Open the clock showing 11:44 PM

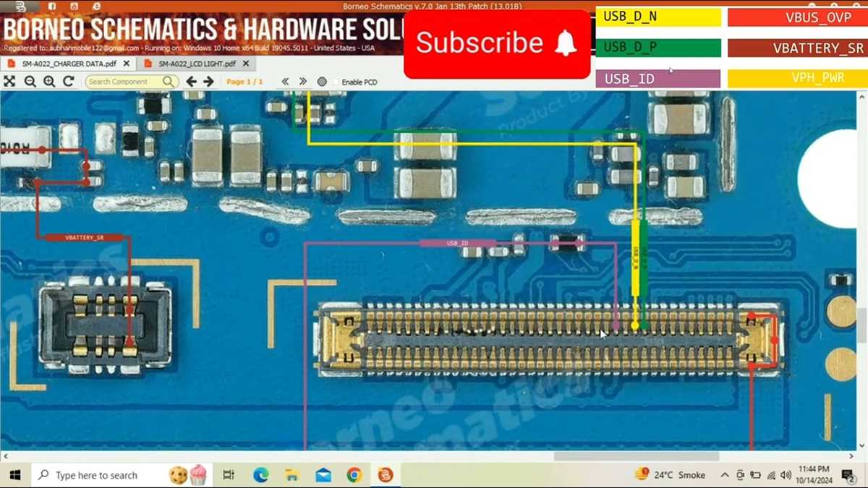tap(814, 475)
